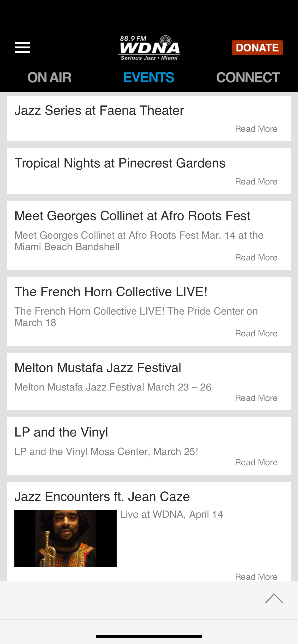Screen dimensions: 298x644
Task: Read More on Melton Mustafa Jazz Festival
Action: point(256,398)
